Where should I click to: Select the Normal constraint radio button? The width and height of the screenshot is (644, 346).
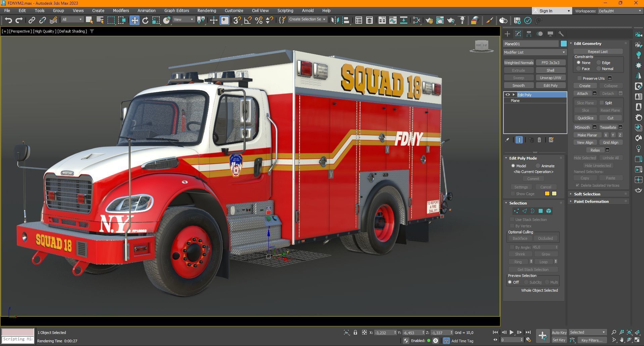point(599,68)
